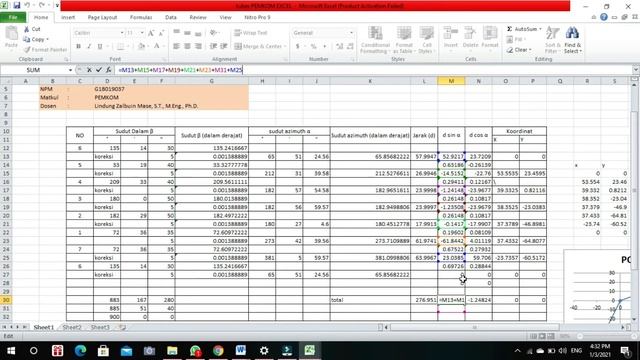
Task: Increase font size with grow font icon
Action: click(151, 33)
